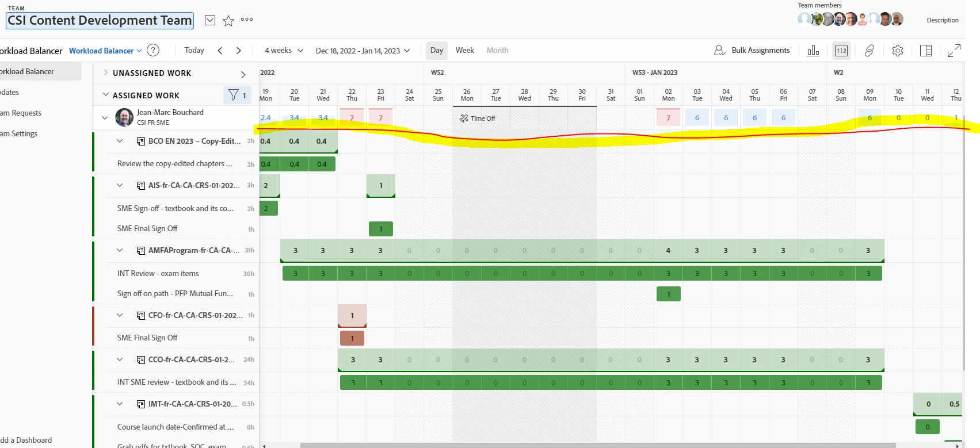Image resolution: width=980 pixels, height=448 pixels.
Task: Click the Course launch date bar showing 0
Action: point(928,427)
